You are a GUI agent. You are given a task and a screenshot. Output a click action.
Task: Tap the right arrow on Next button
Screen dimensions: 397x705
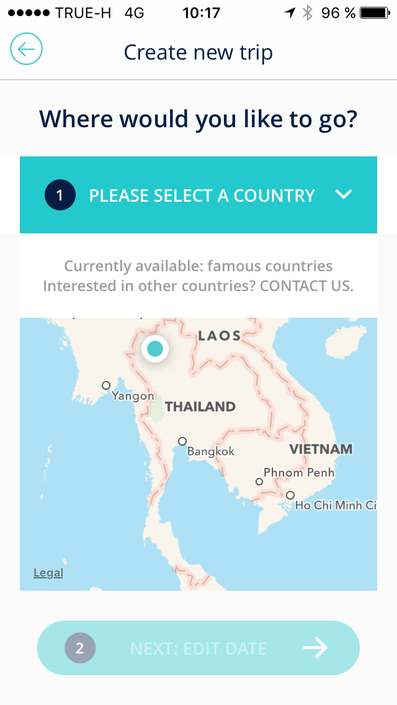(315, 648)
